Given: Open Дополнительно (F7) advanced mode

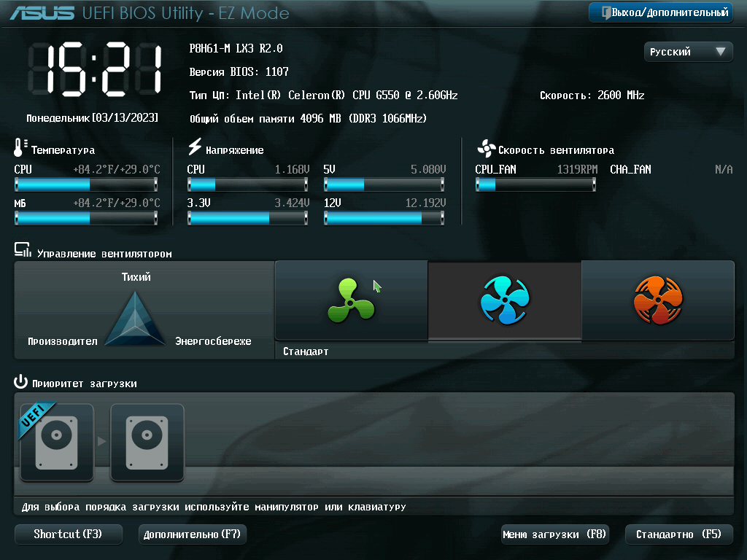Looking at the screenshot, I should pos(192,534).
